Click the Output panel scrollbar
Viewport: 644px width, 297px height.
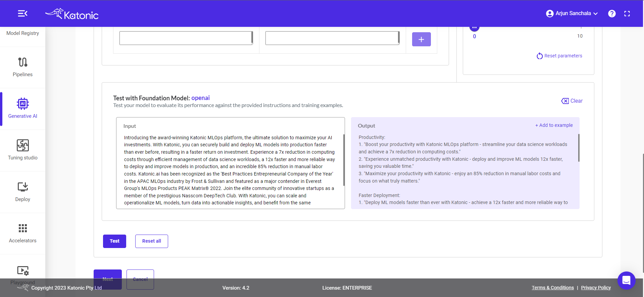pyautogui.click(x=579, y=148)
